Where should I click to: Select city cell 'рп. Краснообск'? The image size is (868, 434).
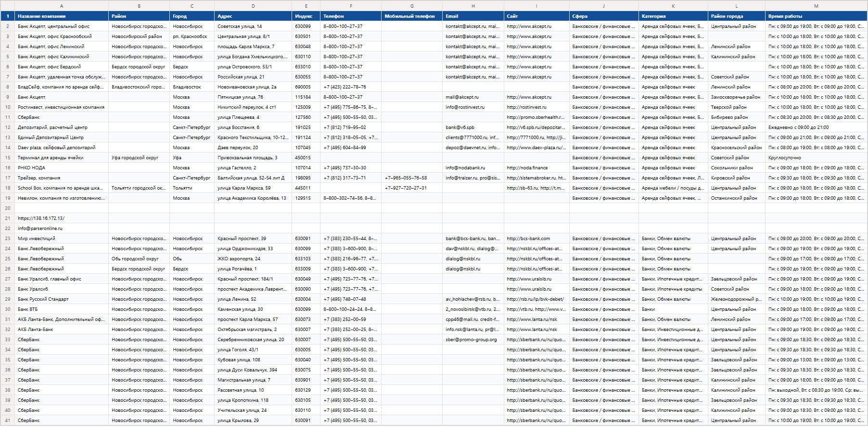click(x=192, y=37)
